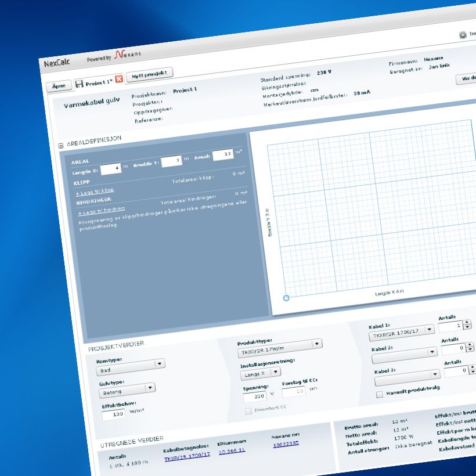Open the TKXP/2R 1700/17 link
This screenshot has width=476, height=476.
(187, 457)
